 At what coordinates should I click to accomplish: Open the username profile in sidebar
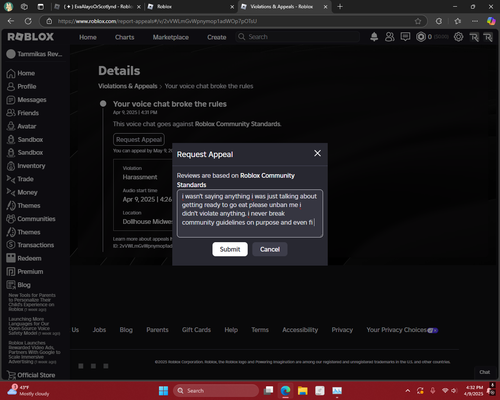click(x=35, y=54)
